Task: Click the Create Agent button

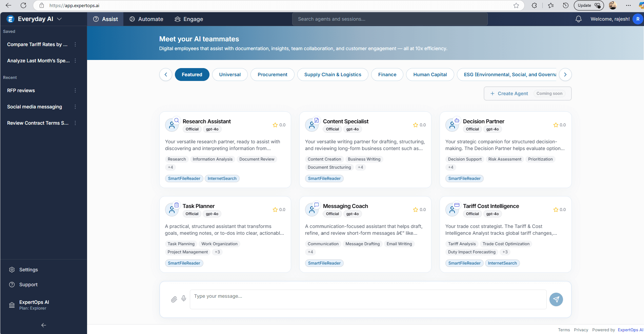Action: (528, 93)
